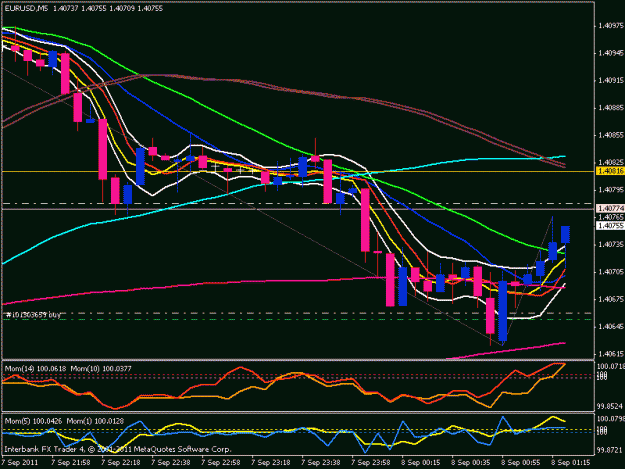
Task: Click the 1.40774 level price tag
Action: pos(610,208)
